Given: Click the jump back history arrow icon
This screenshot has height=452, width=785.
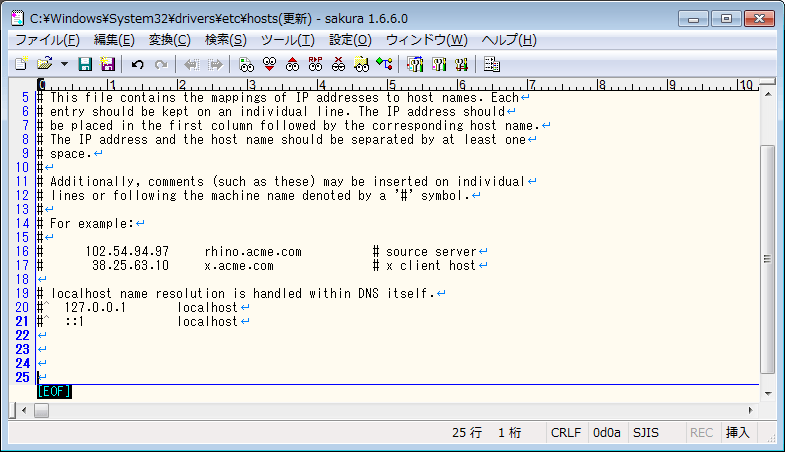Looking at the screenshot, I should (191, 64).
